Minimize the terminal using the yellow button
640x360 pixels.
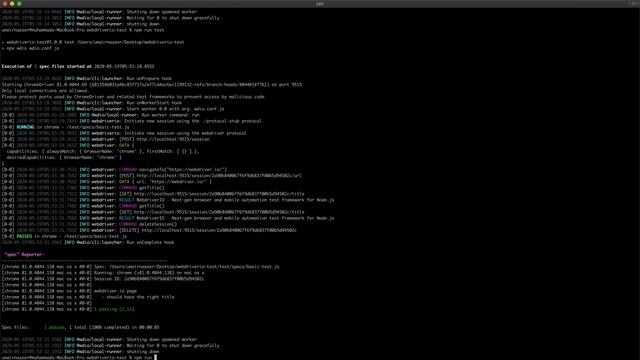point(12,4)
